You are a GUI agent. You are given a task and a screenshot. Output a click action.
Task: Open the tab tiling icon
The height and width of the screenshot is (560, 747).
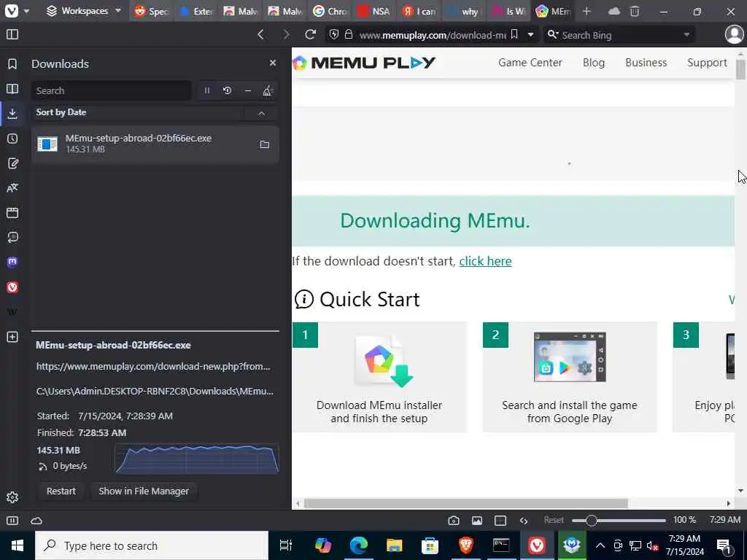[x=500, y=521]
